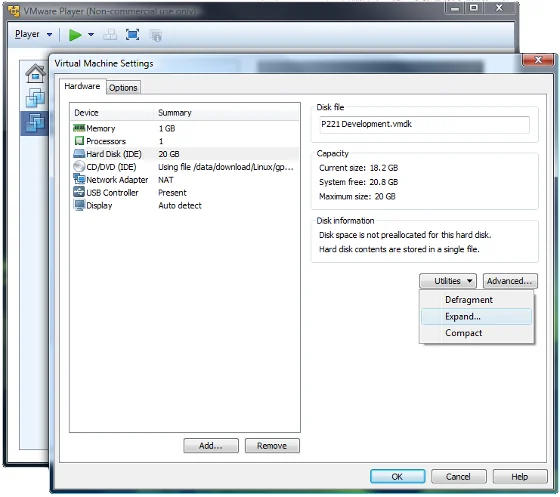The width and height of the screenshot is (560, 497).
Task: Click the Advanced... button
Action: point(510,281)
